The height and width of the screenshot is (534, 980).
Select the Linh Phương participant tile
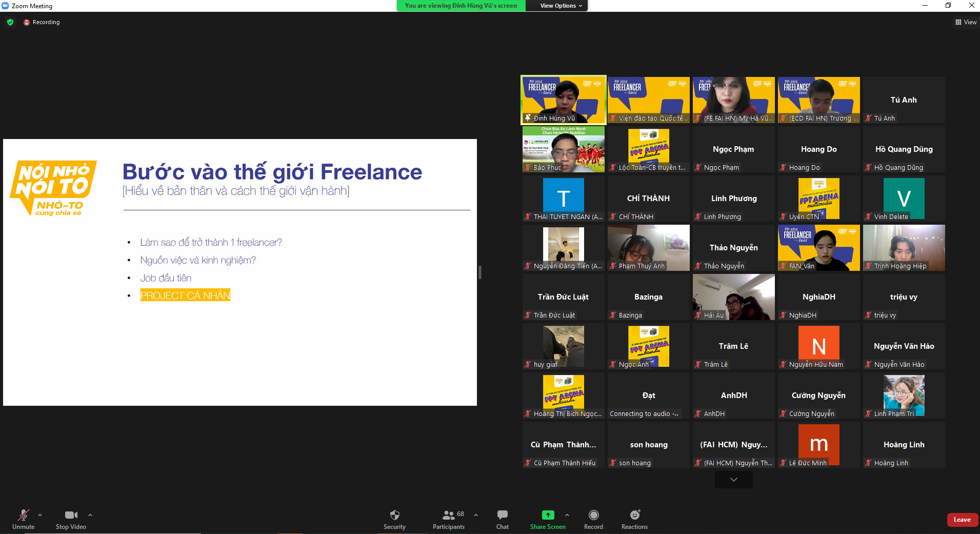pyautogui.click(x=734, y=199)
